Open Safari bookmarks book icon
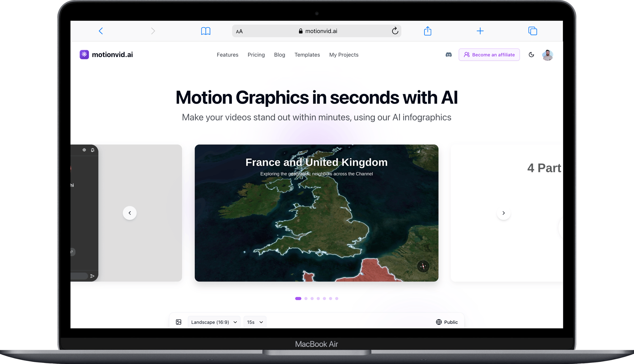 click(206, 31)
